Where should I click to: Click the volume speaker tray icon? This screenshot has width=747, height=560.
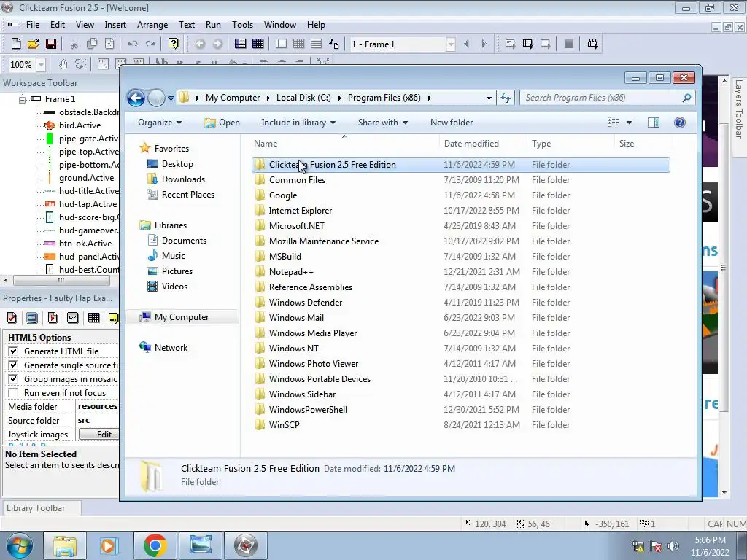point(673,546)
